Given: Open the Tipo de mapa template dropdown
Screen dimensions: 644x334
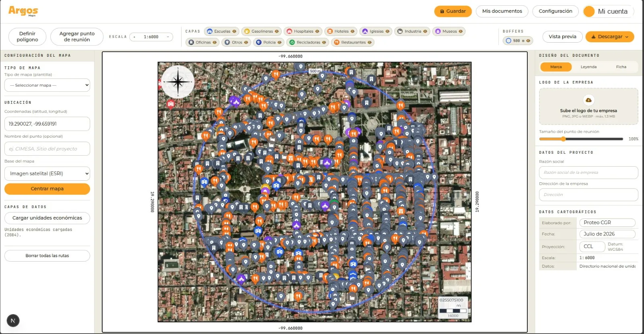Looking at the screenshot, I should (47, 85).
